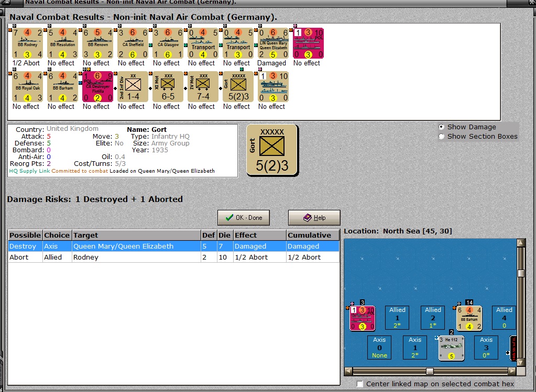
Task: Select the Show Damage radio button
Action: point(442,127)
